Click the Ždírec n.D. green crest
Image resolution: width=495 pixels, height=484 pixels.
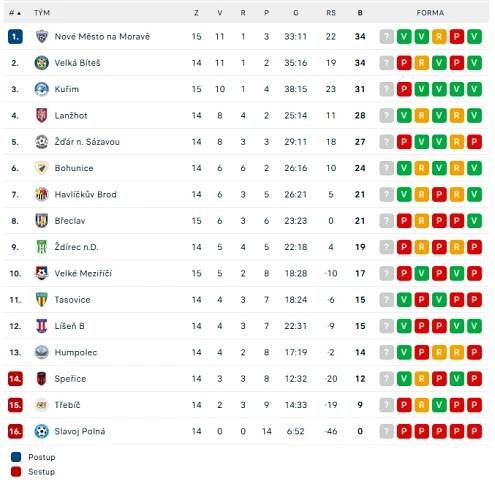tap(42, 247)
